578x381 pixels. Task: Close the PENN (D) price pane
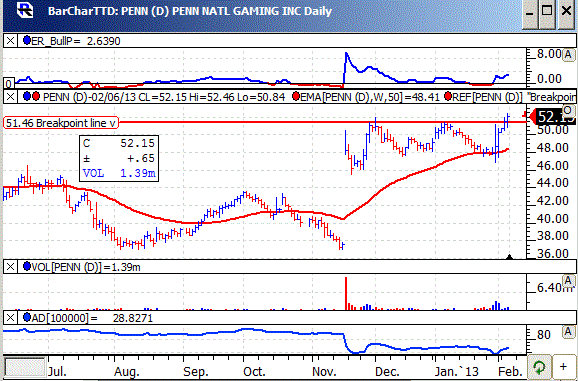(10, 97)
